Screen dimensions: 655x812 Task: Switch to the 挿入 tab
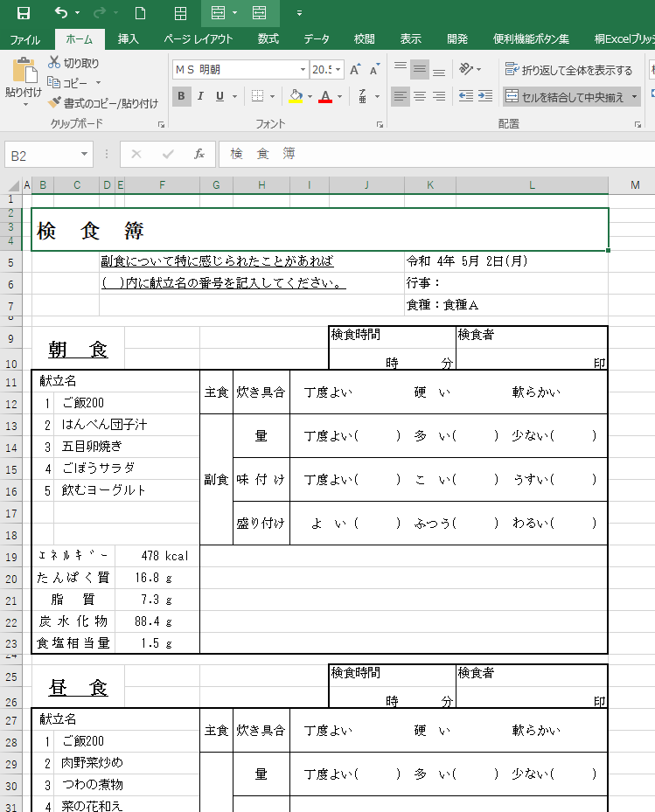click(128, 39)
